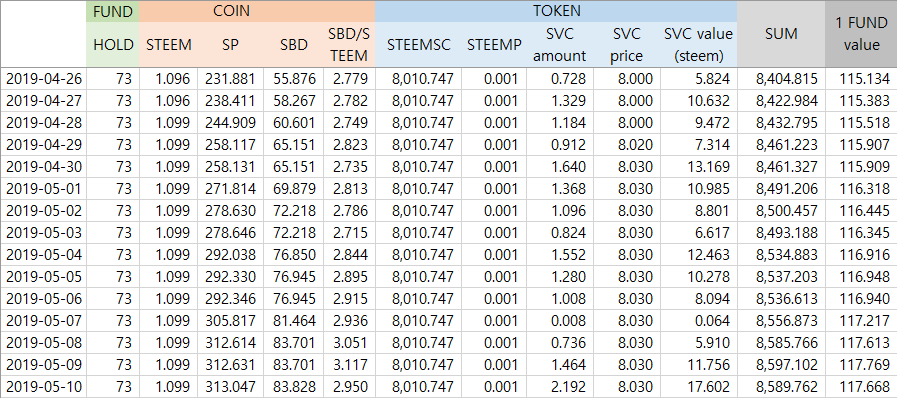
Task: Click the date cell 2019-05-08
Action: pos(43,343)
